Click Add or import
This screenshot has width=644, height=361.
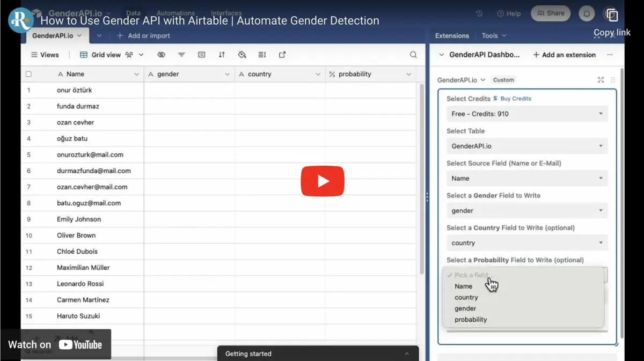click(x=143, y=35)
